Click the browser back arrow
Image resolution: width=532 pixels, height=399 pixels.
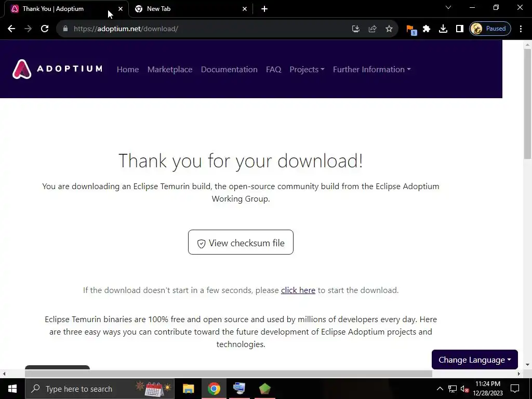tap(11, 29)
